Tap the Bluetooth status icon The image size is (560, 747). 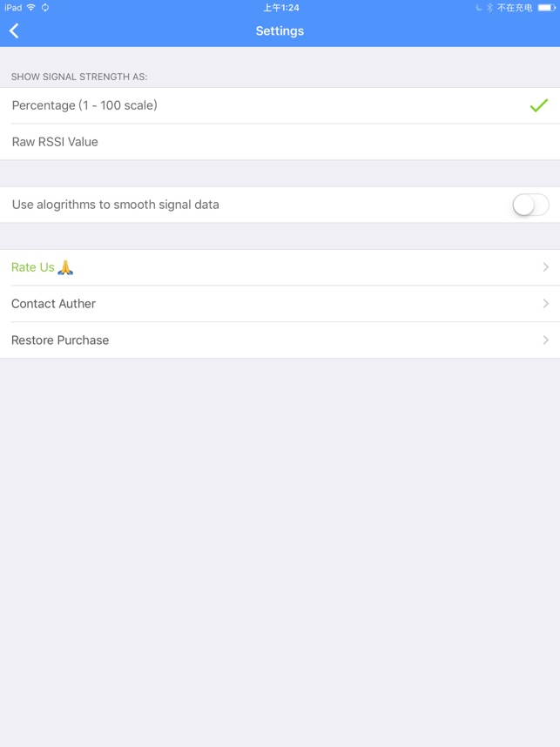[x=489, y=8]
